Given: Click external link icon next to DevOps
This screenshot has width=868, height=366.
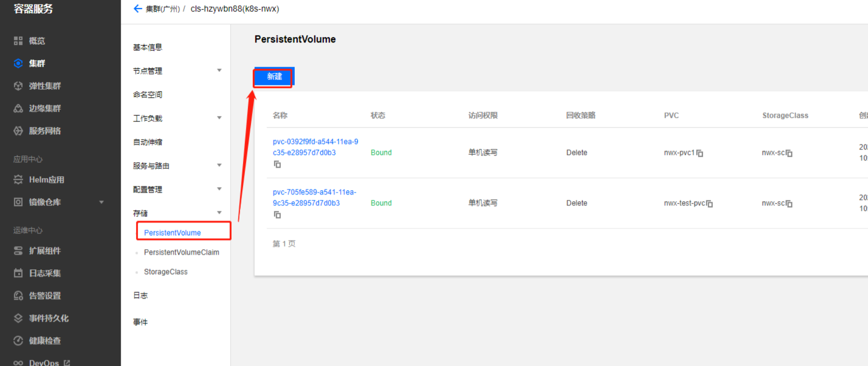Looking at the screenshot, I should tap(67, 363).
